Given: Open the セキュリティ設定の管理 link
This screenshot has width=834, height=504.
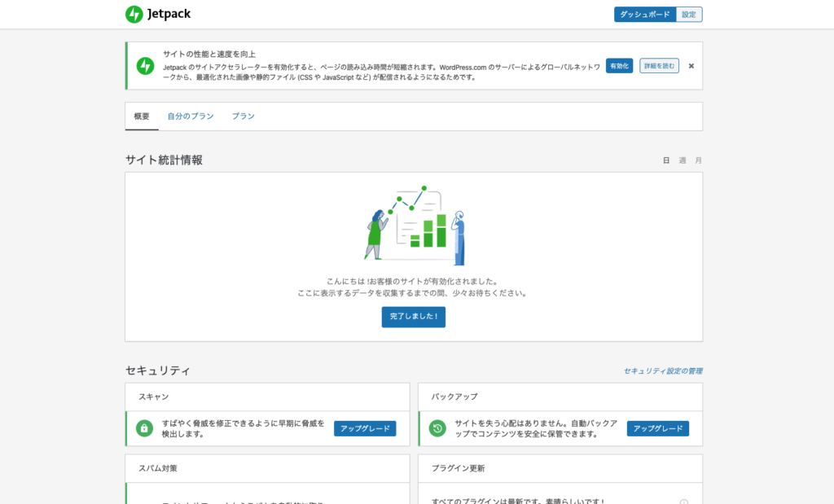Looking at the screenshot, I should pos(663,371).
